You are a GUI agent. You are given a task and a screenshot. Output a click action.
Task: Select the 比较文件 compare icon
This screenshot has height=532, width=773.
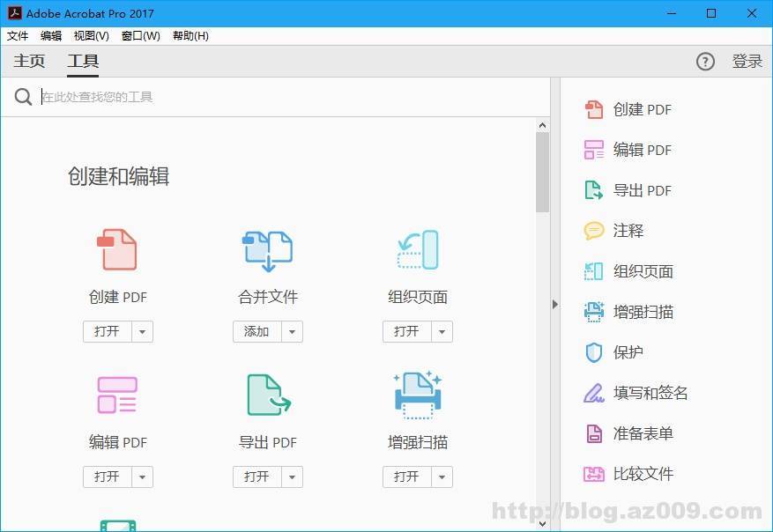pyautogui.click(x=593, y=474)
